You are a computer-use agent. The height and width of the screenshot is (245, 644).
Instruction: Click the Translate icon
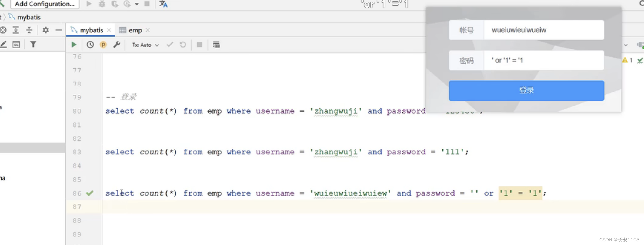[163, 4]
